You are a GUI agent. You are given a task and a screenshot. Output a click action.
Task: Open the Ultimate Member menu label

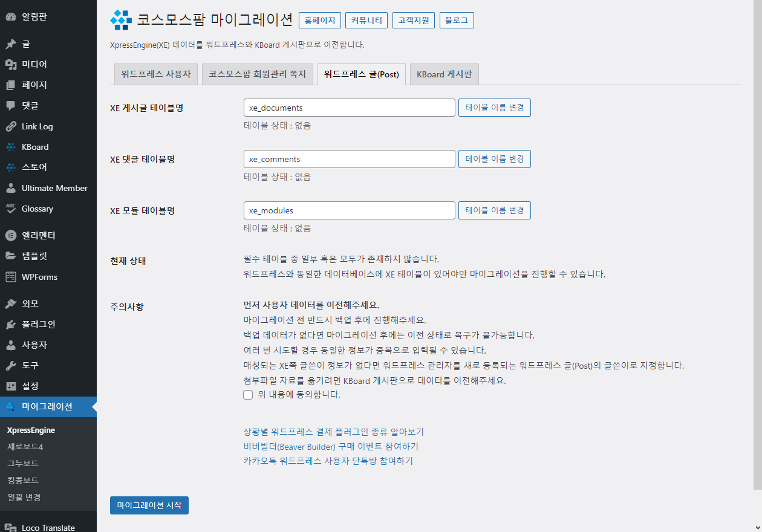54,188
